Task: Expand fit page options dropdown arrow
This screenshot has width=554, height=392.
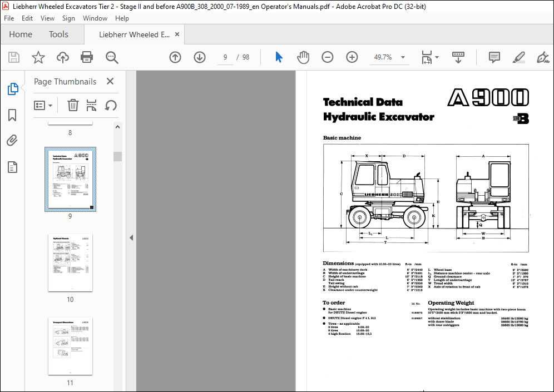Action: 437,57
